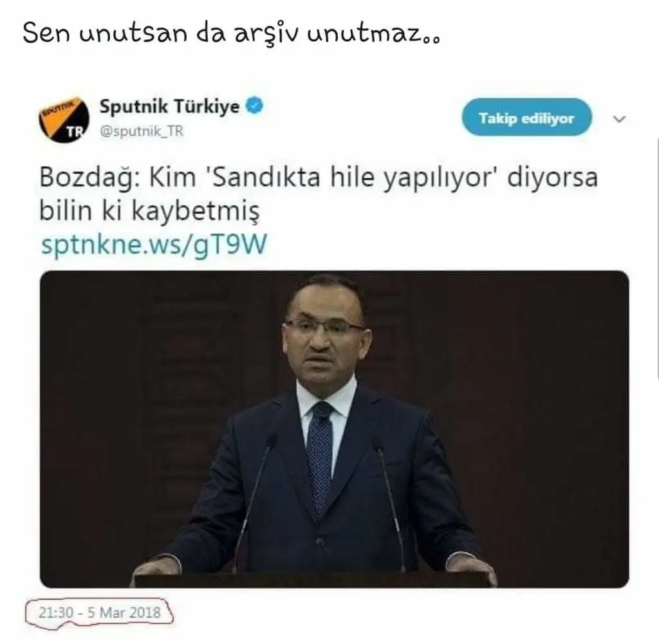Toggle the Takip ediliyor follow button

pos(526,117)
